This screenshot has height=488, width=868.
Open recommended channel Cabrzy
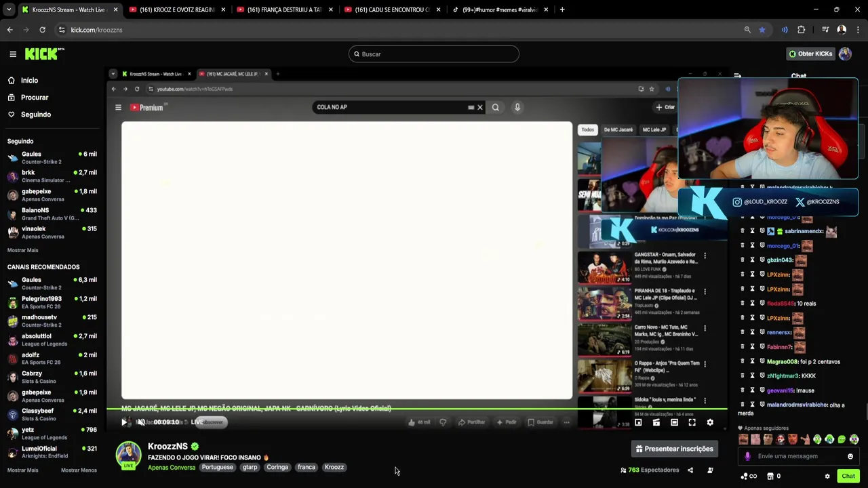tap(52, 377)
